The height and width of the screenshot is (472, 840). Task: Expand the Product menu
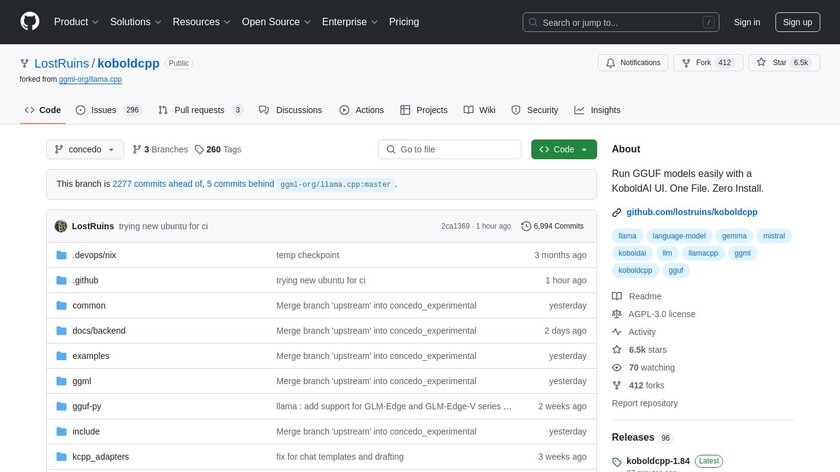[x=75, y=22]
